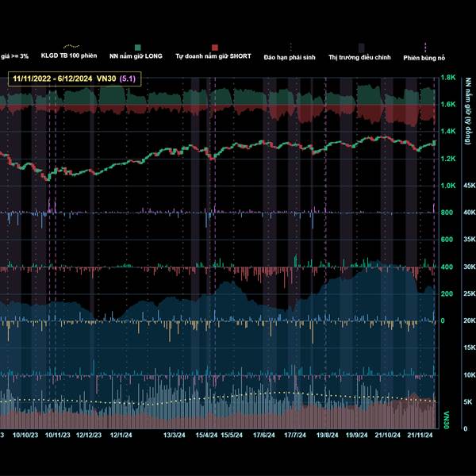The image size is (476, 476).
Task: Select the Thị trường điều chỉnh legend label
Action: coord(359,57)
